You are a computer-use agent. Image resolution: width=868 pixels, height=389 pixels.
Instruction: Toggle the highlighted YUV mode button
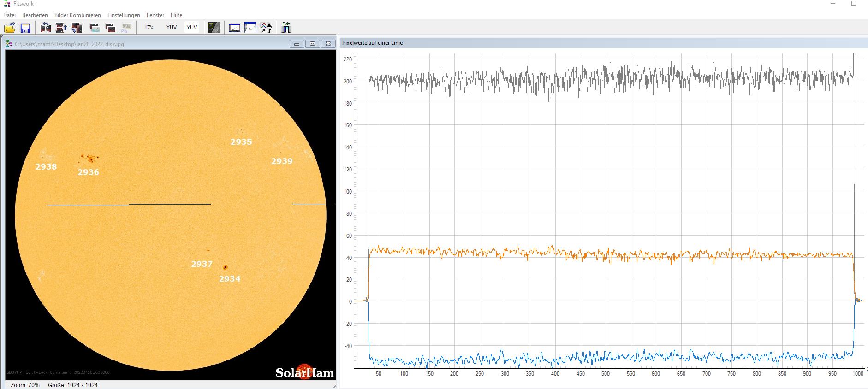(x=192, y=28)
